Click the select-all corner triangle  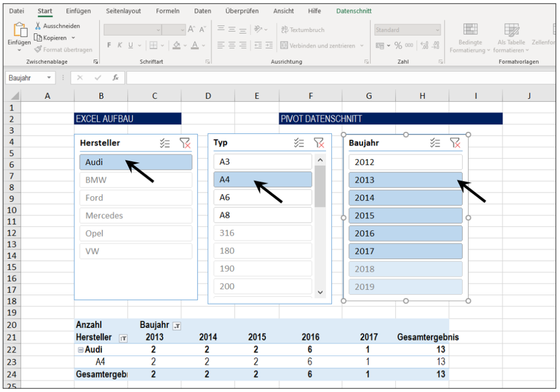[x=15, y=96]
